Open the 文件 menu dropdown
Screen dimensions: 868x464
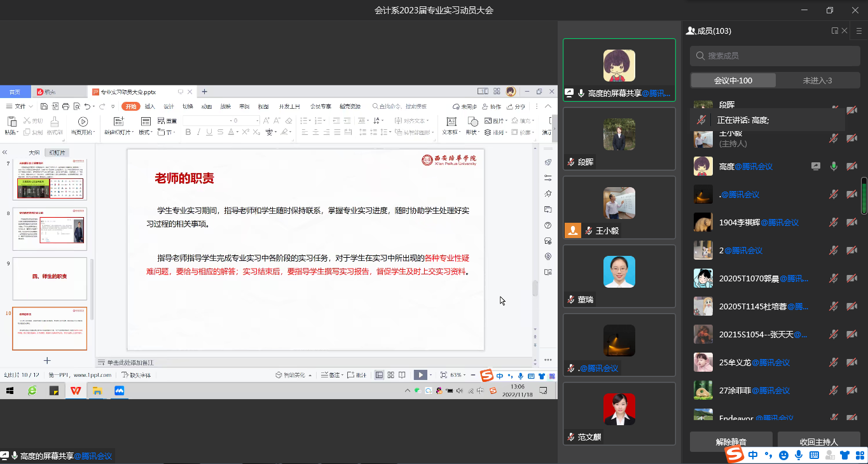coord(24,106)
